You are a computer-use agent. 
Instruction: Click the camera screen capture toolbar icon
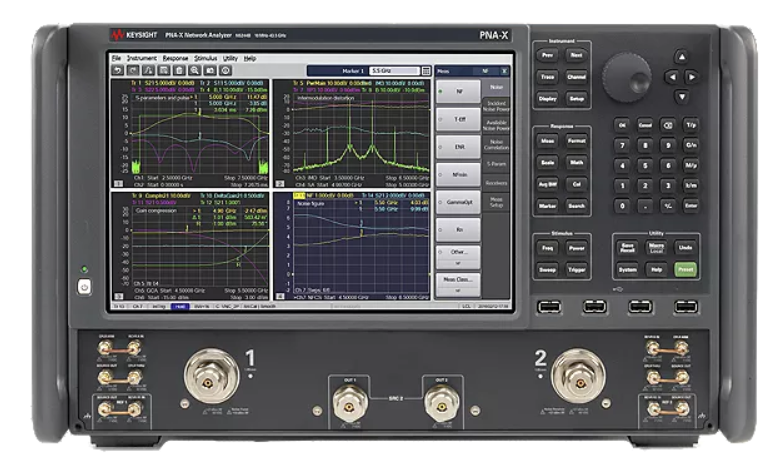point(210,71)
